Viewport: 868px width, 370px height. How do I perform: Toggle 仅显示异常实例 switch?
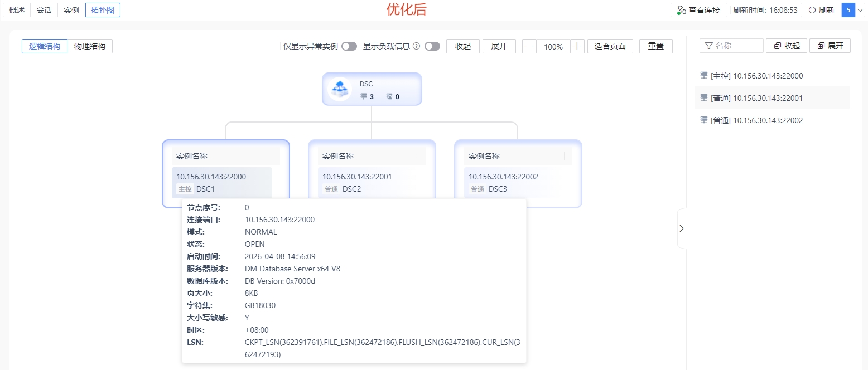349,46
